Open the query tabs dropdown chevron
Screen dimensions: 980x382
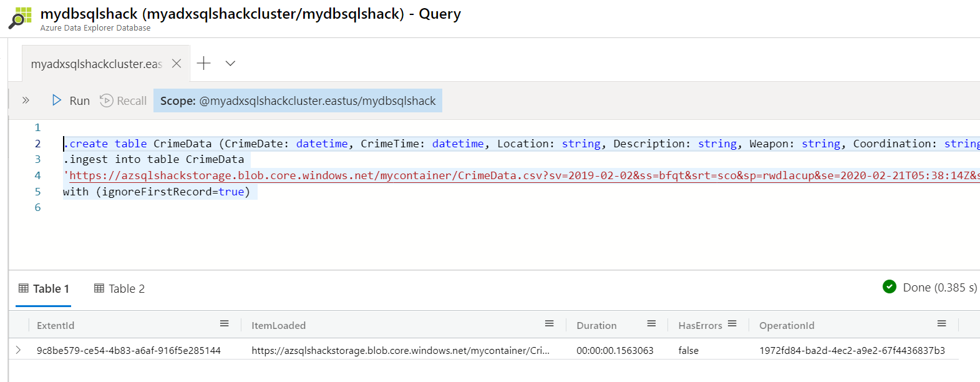click(230, 63)
